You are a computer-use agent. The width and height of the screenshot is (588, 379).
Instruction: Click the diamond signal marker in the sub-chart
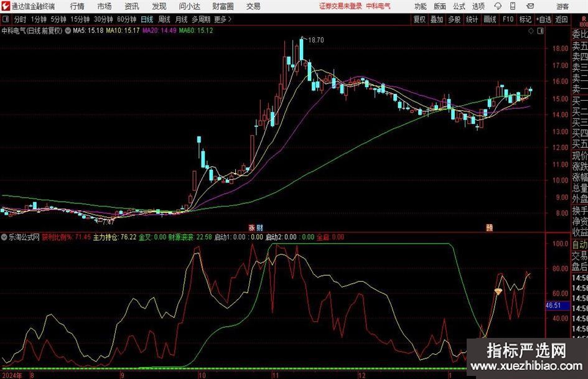click(498, 291)
